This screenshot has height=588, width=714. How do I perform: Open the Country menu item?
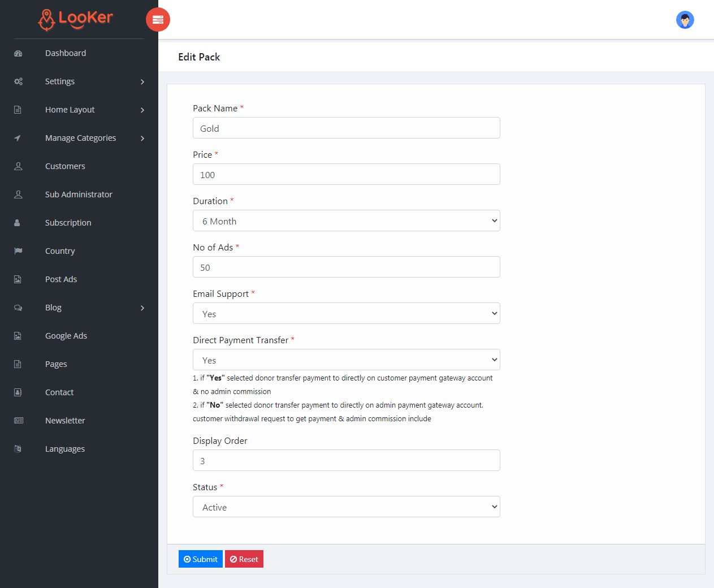click(x=60, y=251)
